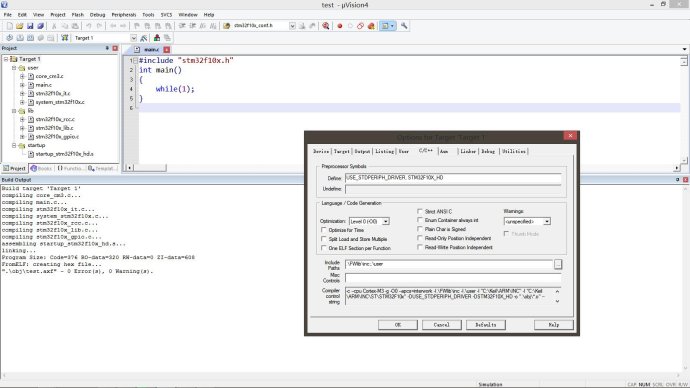Open file with the folder toolbar icon
This screenshot has width=690, height=388.
(x=19, y=26)
